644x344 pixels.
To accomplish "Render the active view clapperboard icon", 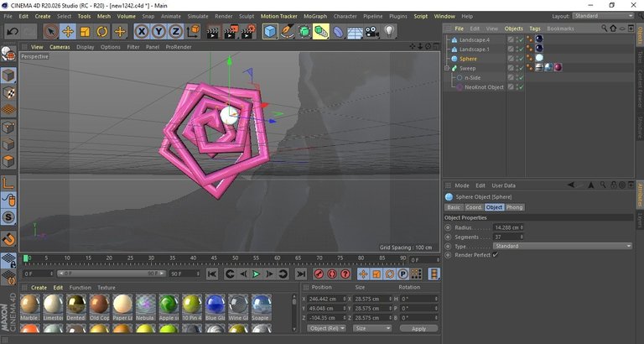I will (213, 32).
